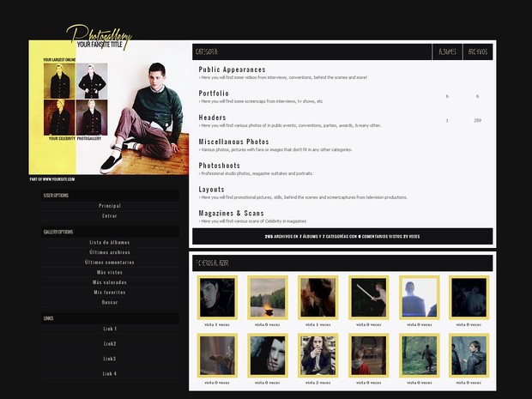
Task: Click the Photogallery fansite title logo
Action: point(99,37)
